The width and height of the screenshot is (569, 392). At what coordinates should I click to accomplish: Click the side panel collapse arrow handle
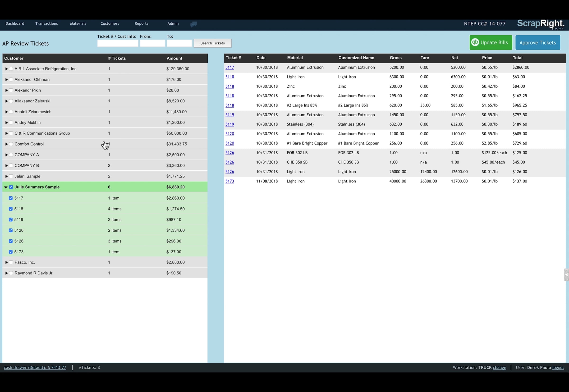pyautogui.click(x=566, y=275)
